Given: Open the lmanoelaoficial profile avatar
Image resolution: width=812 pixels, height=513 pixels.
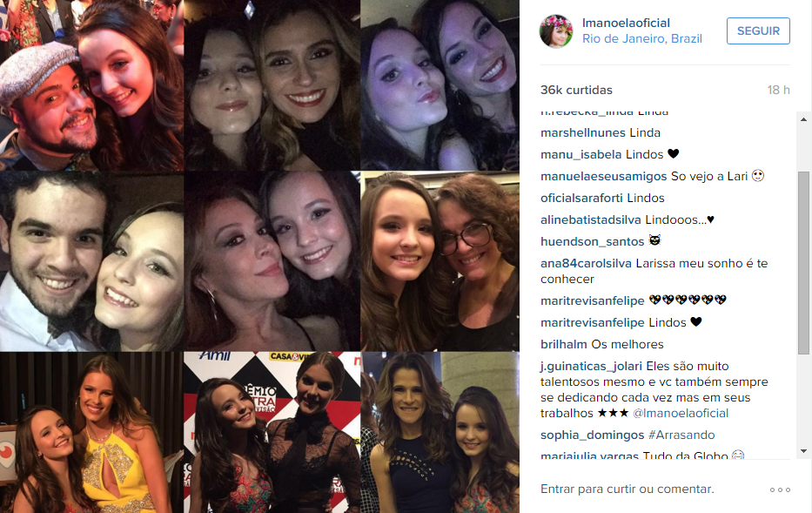Looking at the screenshot, I should 556,31.
